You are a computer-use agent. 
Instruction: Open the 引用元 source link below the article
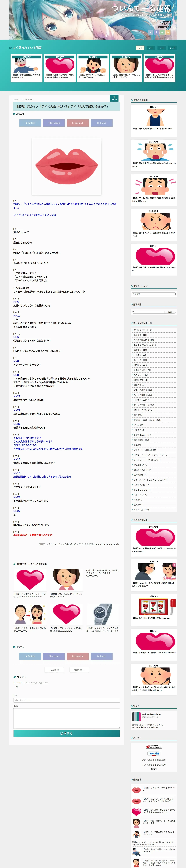point(83,544)
